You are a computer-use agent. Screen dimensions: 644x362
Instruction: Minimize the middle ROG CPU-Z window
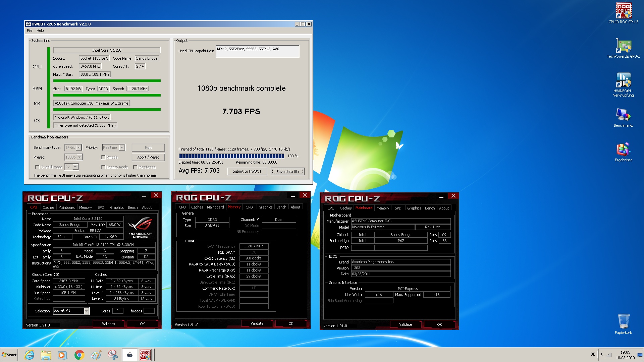click(x=292, y=196)
